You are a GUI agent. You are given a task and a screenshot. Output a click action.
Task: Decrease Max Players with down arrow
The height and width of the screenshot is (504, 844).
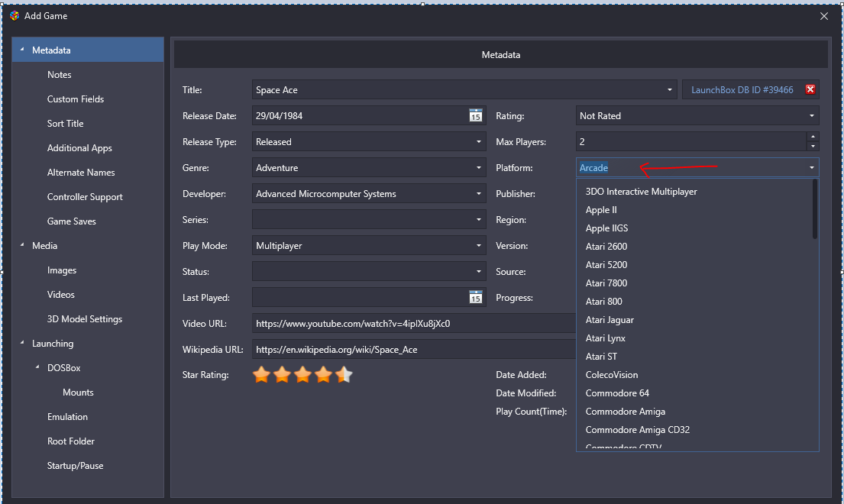pos(813,147)
